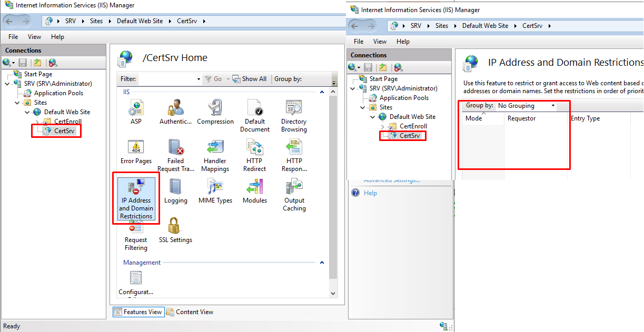Select the Output Caching feature
This screenshot has width=644, height=332.
click(294, 195)
